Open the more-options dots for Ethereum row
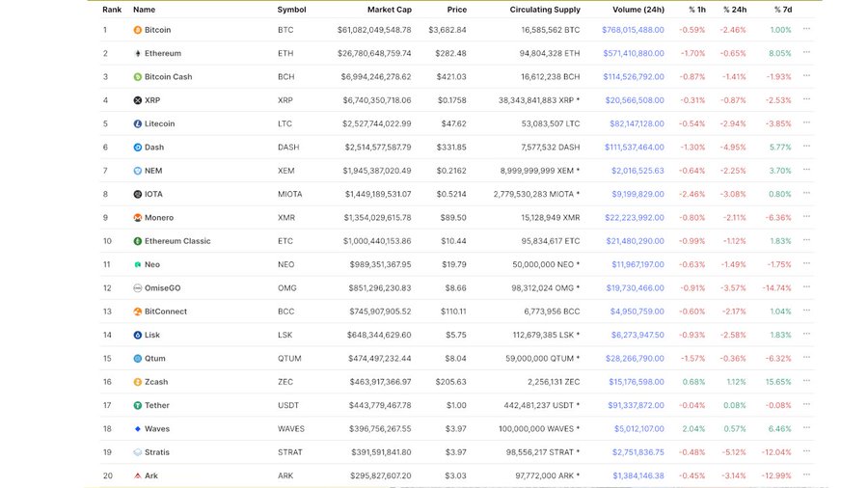 (806, 52)
